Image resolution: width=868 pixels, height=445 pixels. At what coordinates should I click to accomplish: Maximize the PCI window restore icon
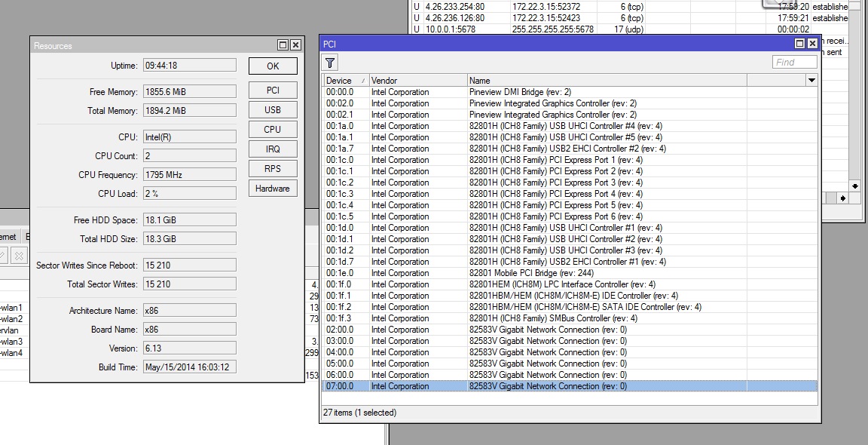pos(800,43)
